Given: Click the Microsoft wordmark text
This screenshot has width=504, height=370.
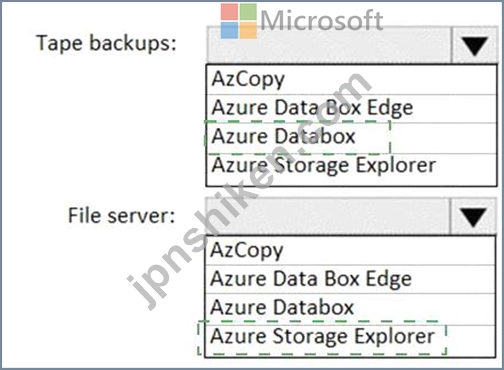Looking at the screenshot, I should [x=321, y=21].
